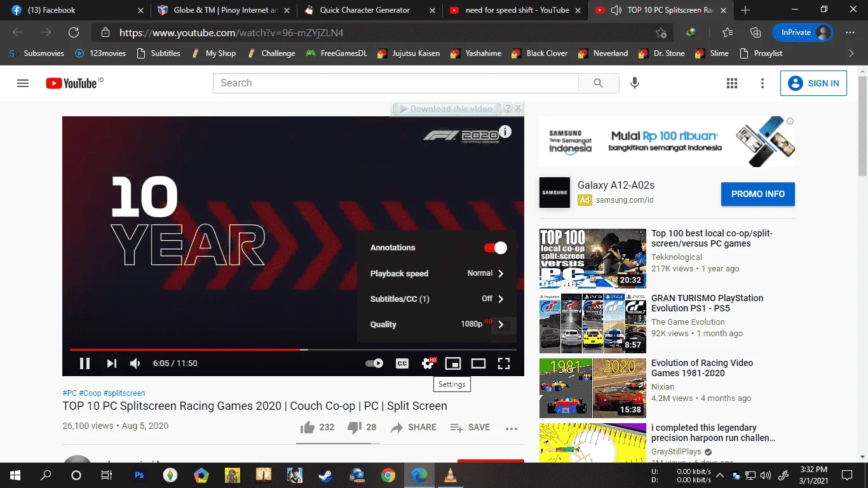Image resolution: width=868 pixels, height=488 pixels.
Task: Open the Jujutsu Kaisen bookmark
Action: point(409,53)
